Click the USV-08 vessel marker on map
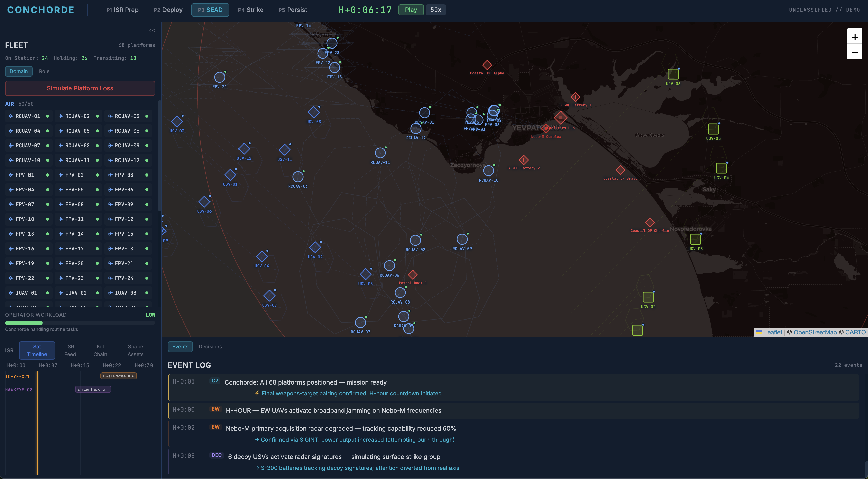868x479 pixels. (x=313, y=111)
